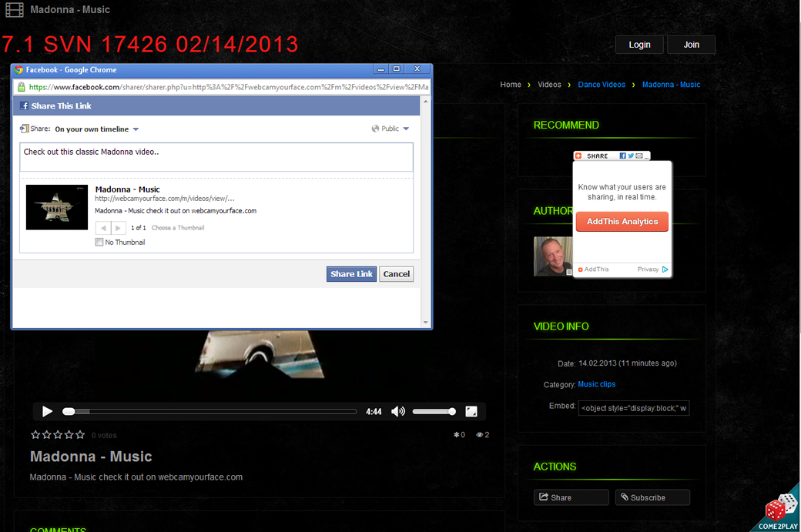
Task: Click the embed code text field
Action: tap(633, 408)
